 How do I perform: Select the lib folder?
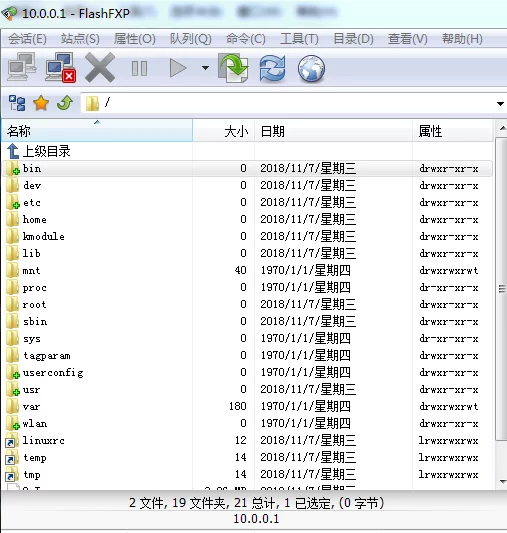pyautogui.click(x=247, y=253)
